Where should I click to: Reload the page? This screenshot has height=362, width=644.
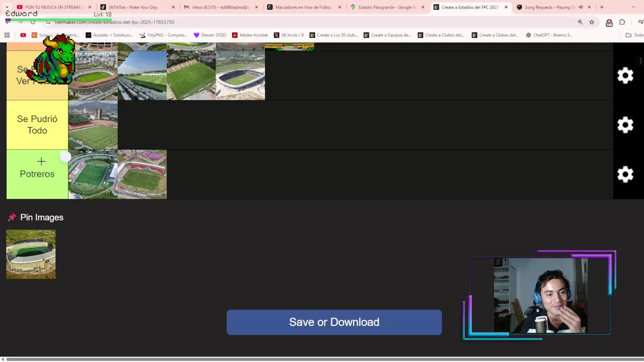[33, 22]
